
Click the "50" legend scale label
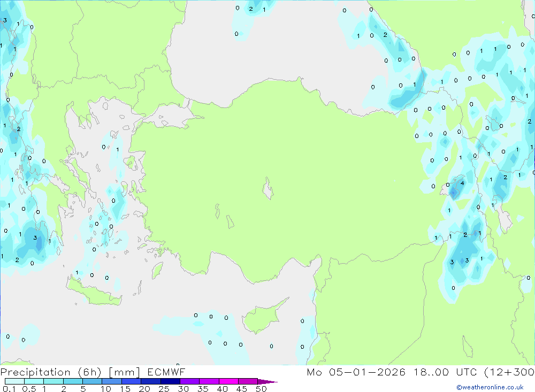click(x=261, y=389)
